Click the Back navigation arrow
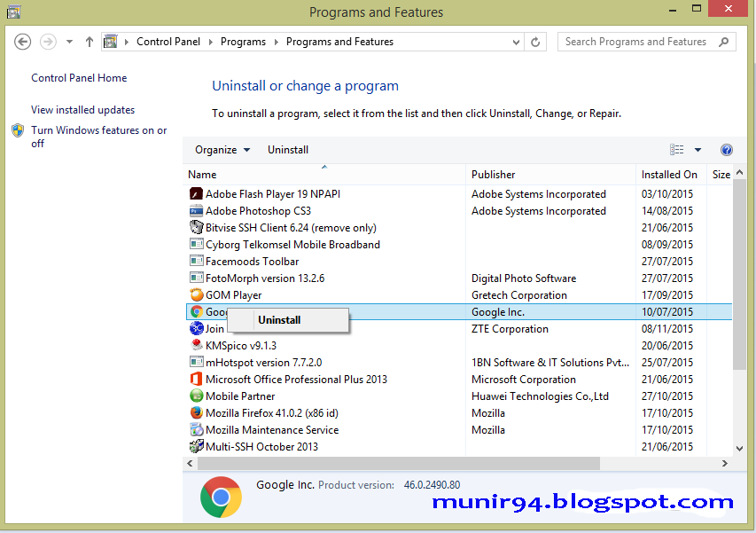This screenshot has height=533, width=756. pos(23,42)
